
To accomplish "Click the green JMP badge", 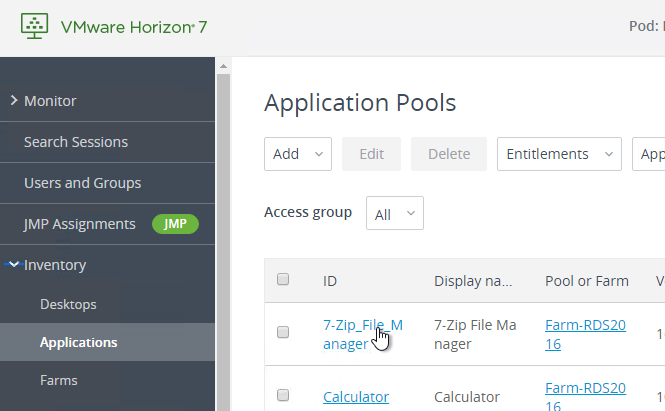I will (175, 224).
